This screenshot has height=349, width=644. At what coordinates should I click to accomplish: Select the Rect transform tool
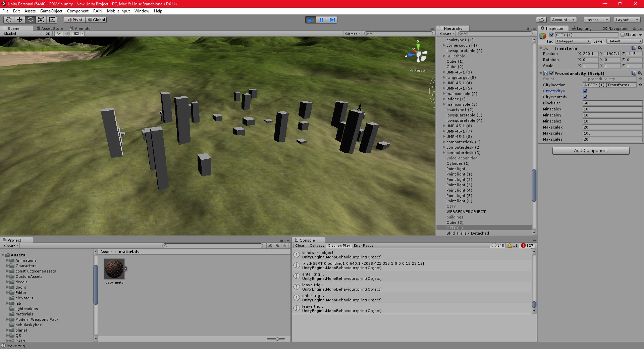point(52,20)
